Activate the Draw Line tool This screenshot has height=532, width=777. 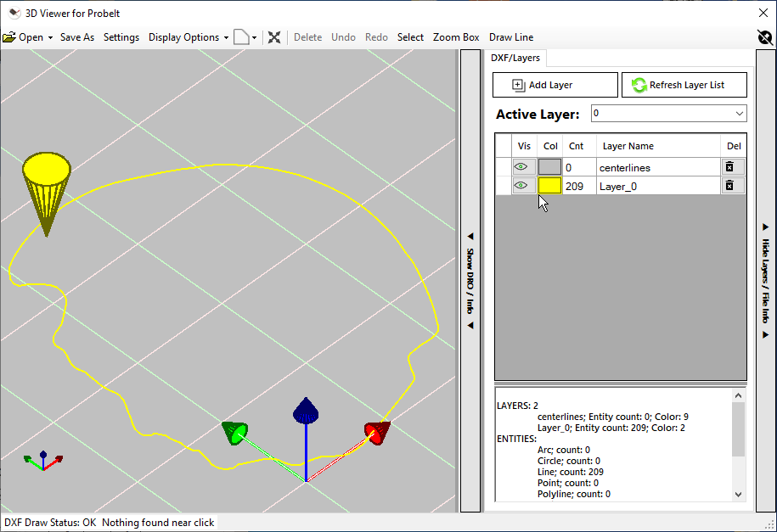click(x=511, y=37)
